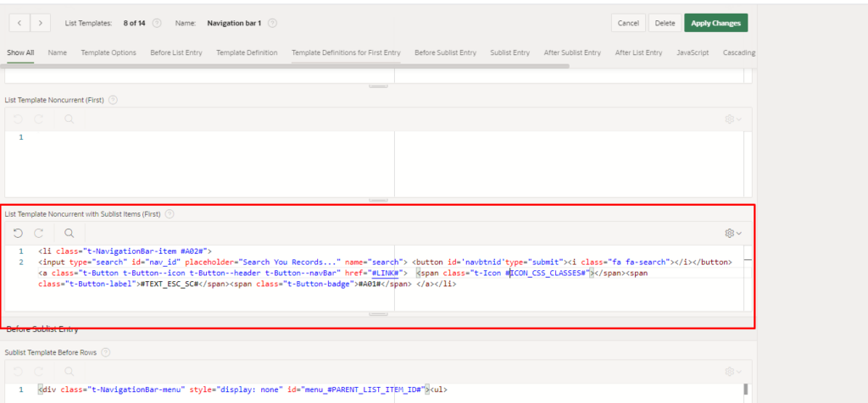Switch to the Before Sublist Entry tab

pos(445,52)
